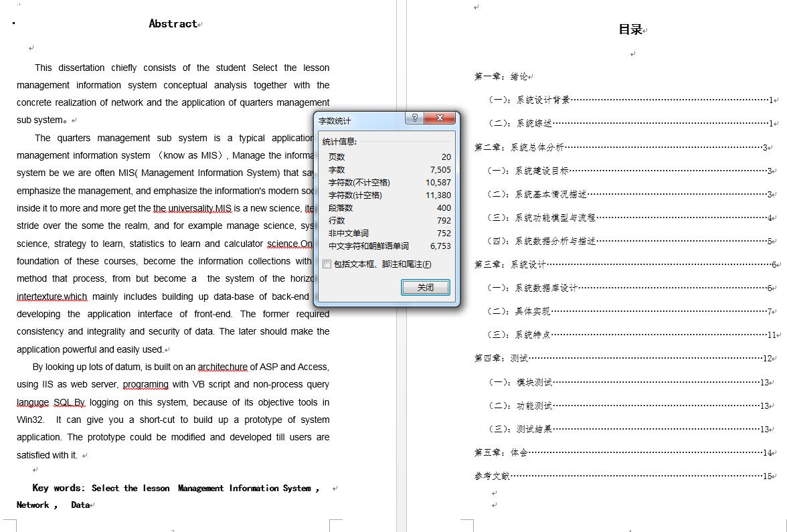The image size is (787, 532).
Task: Click the words Management Information System in key words
Action: coord(244,488)
